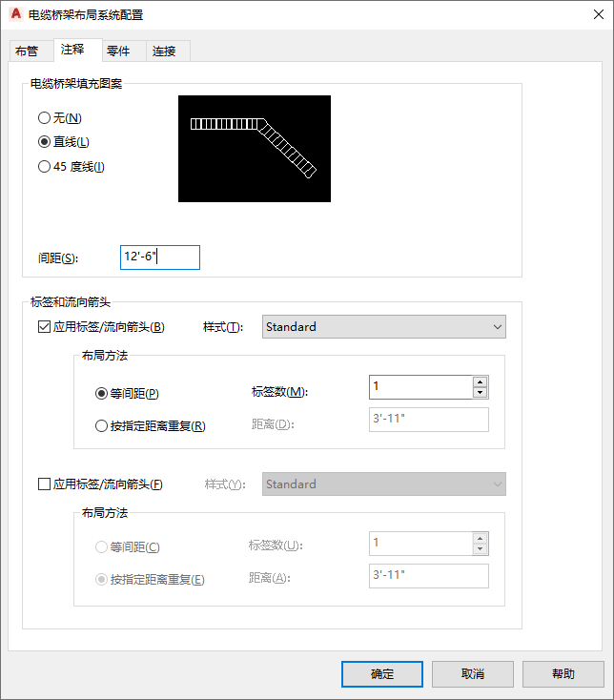Confirm with the 确定 button

382,674
